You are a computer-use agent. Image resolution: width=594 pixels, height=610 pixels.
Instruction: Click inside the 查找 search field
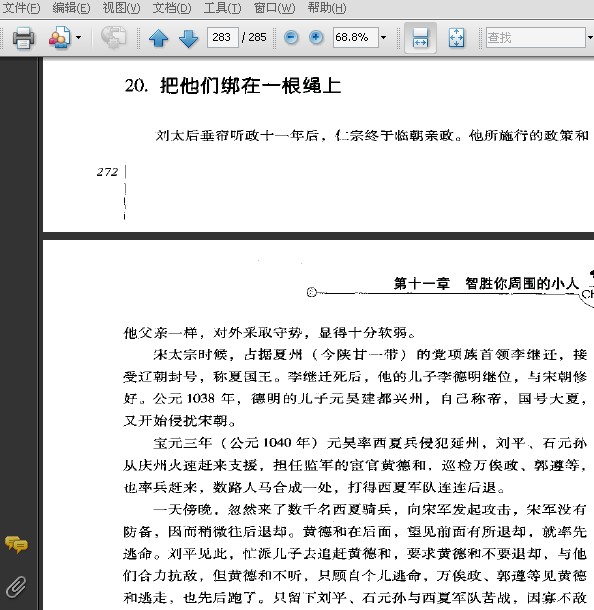[x=535, y=38]
